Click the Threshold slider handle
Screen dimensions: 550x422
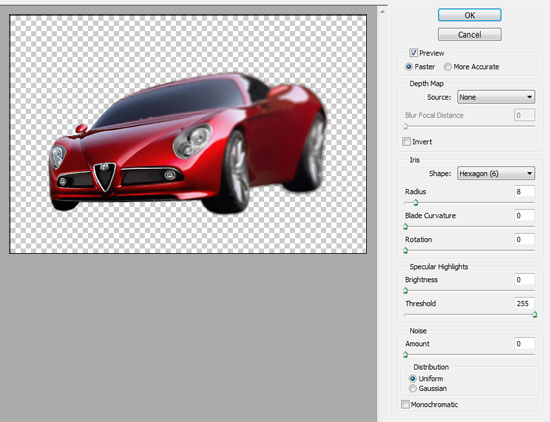pyautogui.click(x=535, y=314)
